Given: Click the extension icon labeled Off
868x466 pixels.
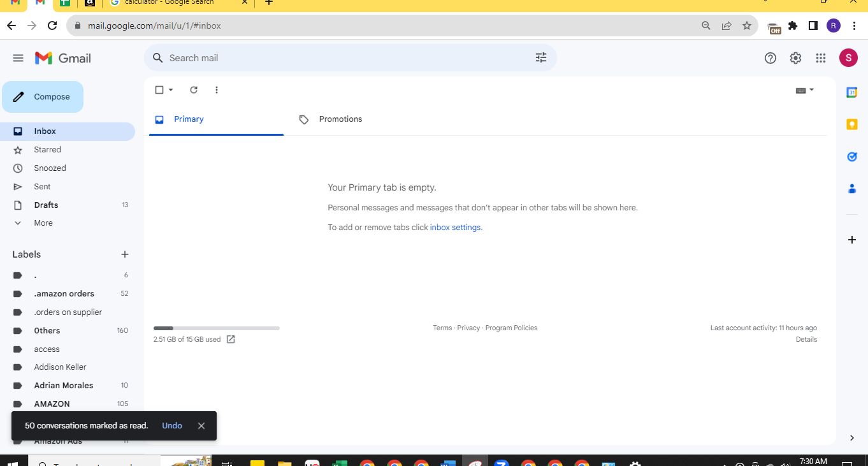Looking at the screenshot, I should coord(774,27).
